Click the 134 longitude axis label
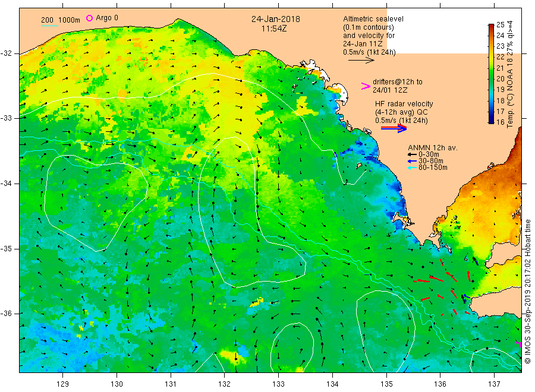Viewport: 535px width, 392px height. 332,384
